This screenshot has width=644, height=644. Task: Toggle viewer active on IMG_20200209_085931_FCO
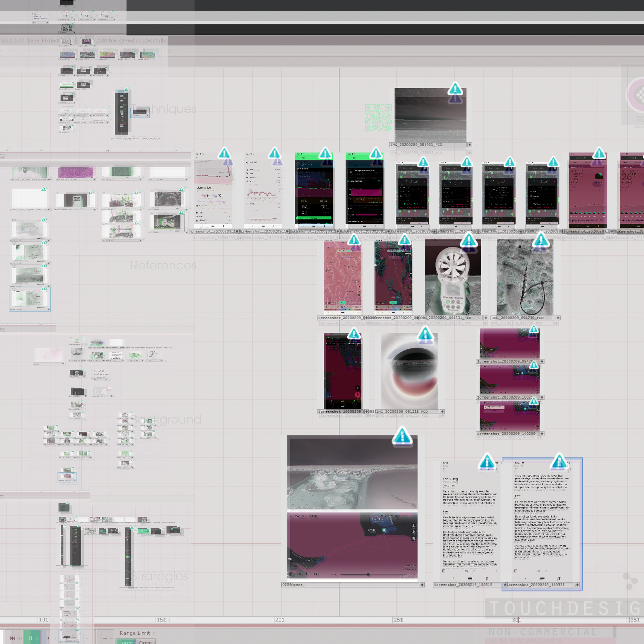point(469,145)
